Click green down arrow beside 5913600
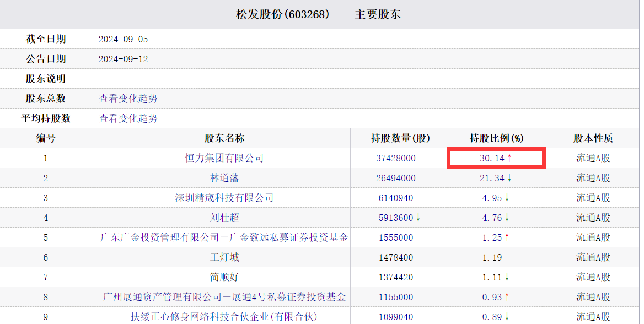This screenshot has height=324, width=644. [418, 218]
